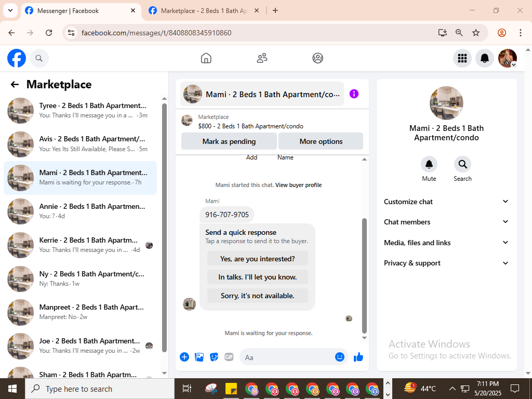Expand the Chat members section
The width and height of the screenshot is (532, 399).
click(x=446, y=222)
